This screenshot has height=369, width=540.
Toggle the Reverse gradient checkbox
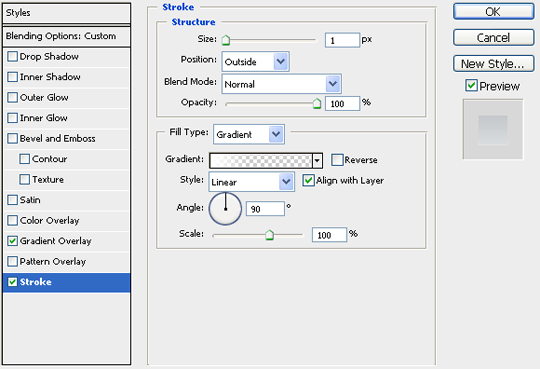pyautogui.click(x=337, y=160)
